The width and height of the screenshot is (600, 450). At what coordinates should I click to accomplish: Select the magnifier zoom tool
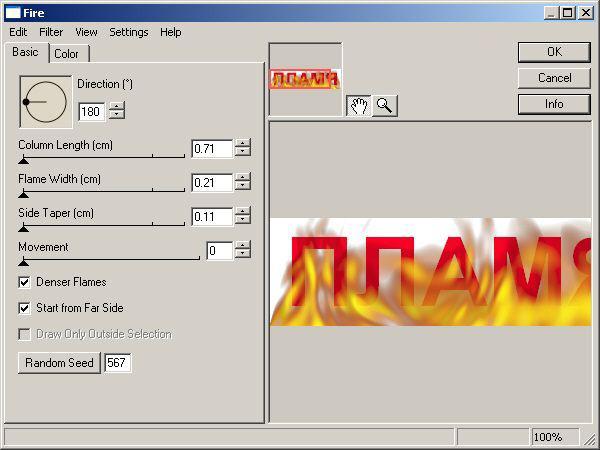tap(385, 105)
